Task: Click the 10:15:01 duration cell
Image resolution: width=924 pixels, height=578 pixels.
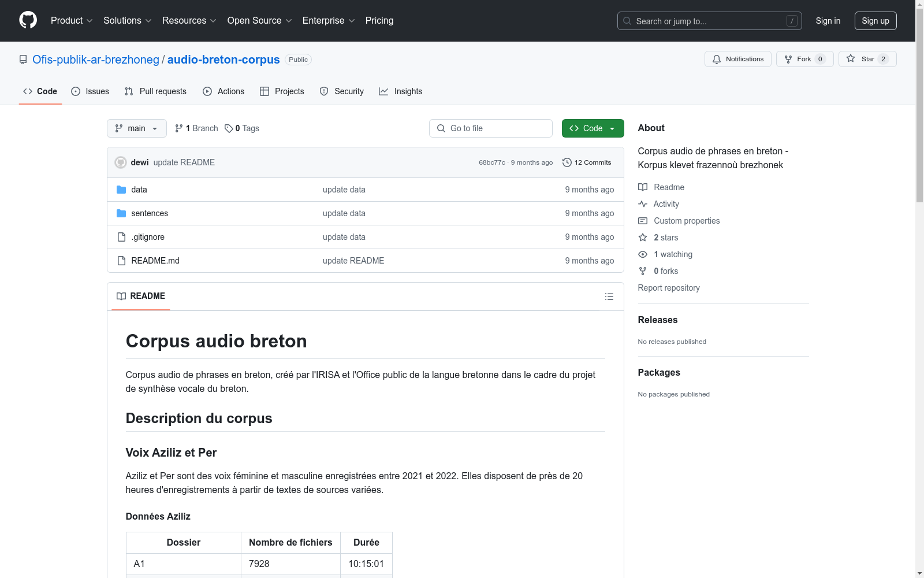Action: point(367,564)
